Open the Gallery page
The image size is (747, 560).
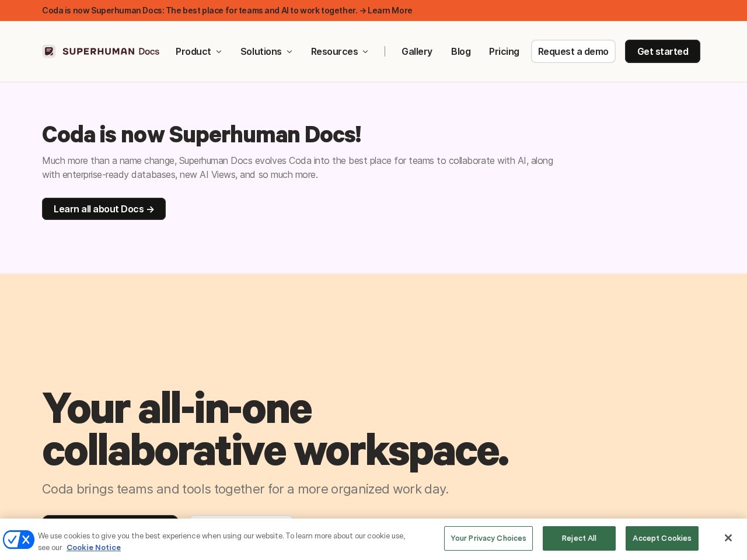(417, 51)
